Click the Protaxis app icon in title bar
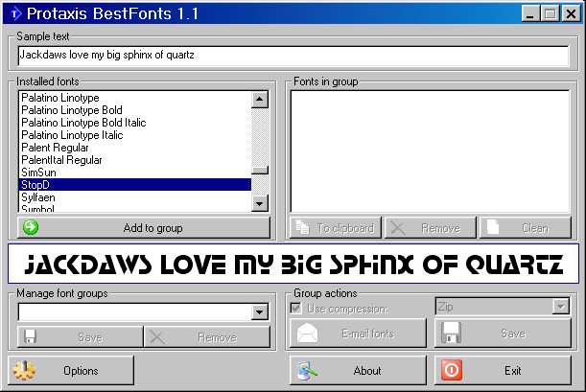Image resolution: width=586 pixels, height=392 pixels. pyautogui.click(x=15, y=14)
